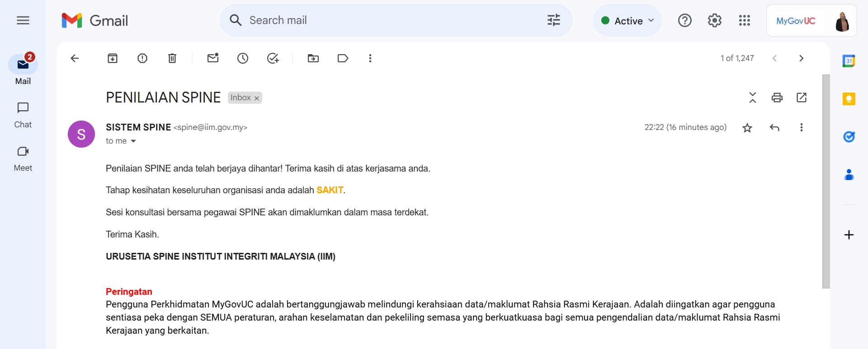This screenshot has height=349, width=868.
Task: Switch to the Meet section
Action: (23, 158)
